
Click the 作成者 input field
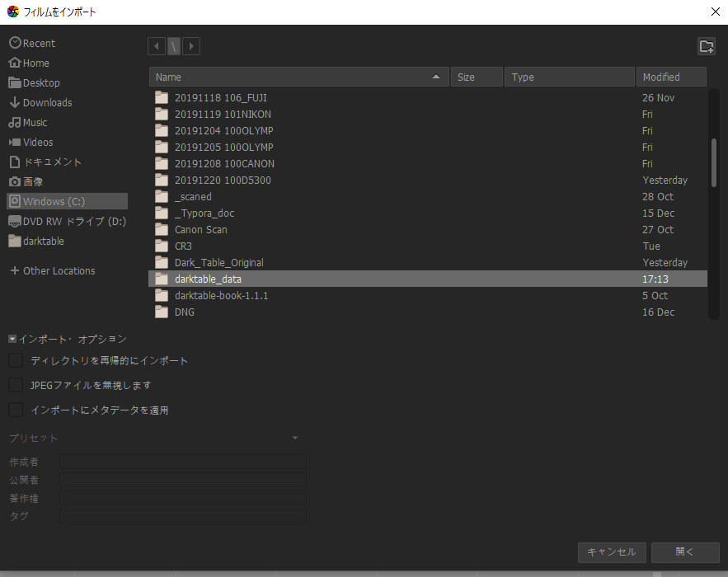tap(183, 462)
